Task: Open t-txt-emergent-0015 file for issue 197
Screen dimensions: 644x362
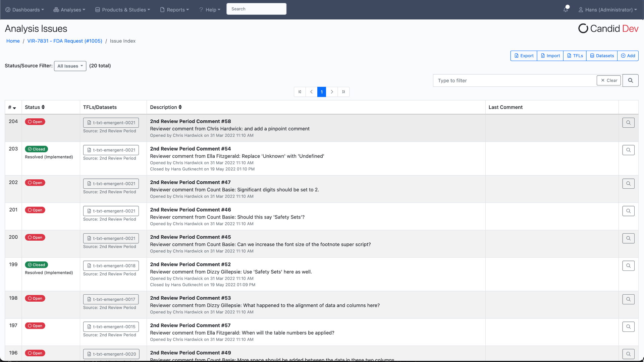Action: pos(111,327)
